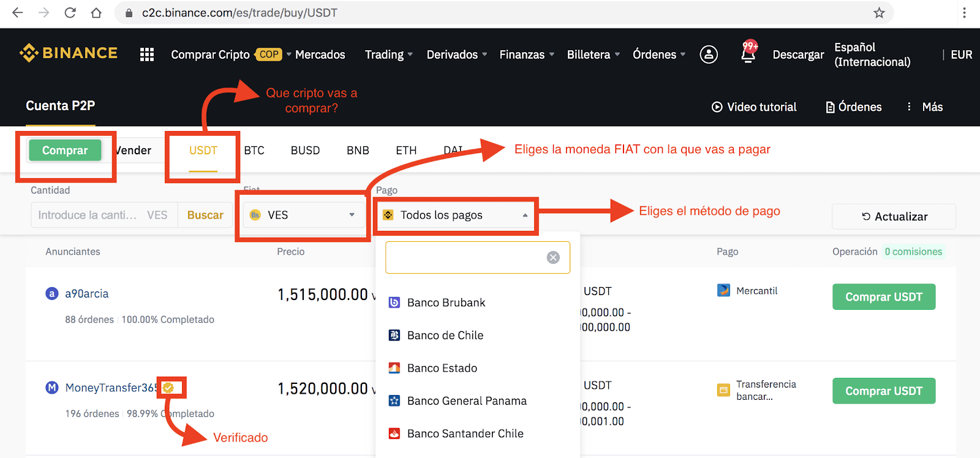Open Español (Internacional) language selector
This screenshot has height=458, width=980.
coord(872,54)
